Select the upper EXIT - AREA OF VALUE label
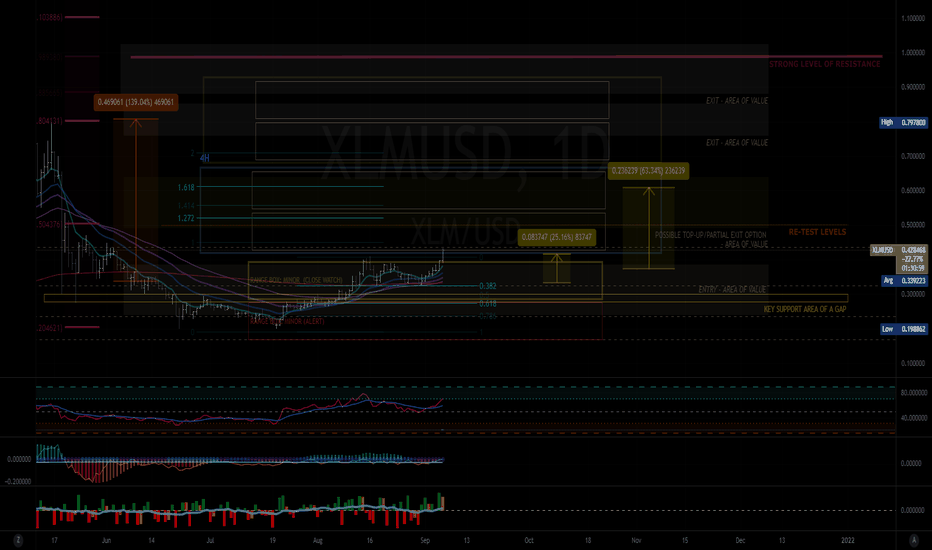 [737, 101]
